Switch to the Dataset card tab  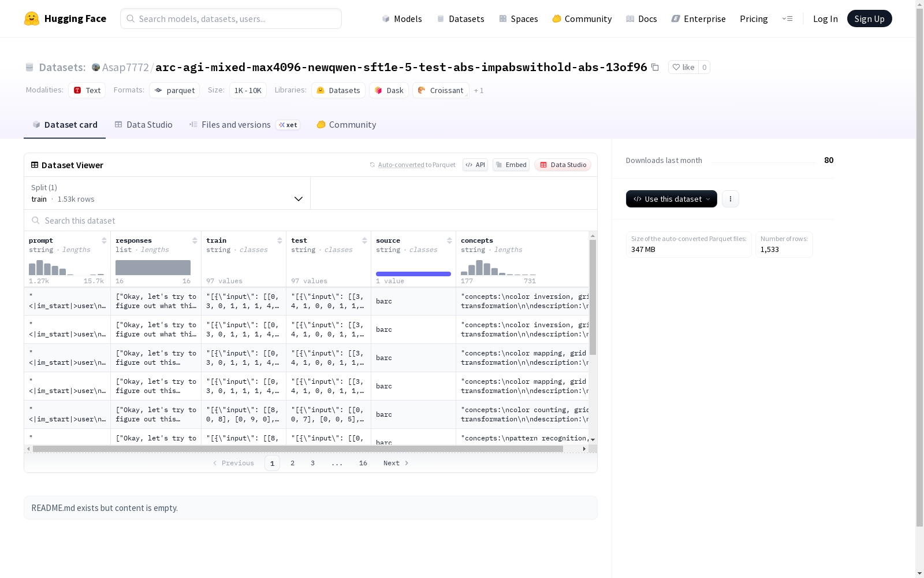65,125
